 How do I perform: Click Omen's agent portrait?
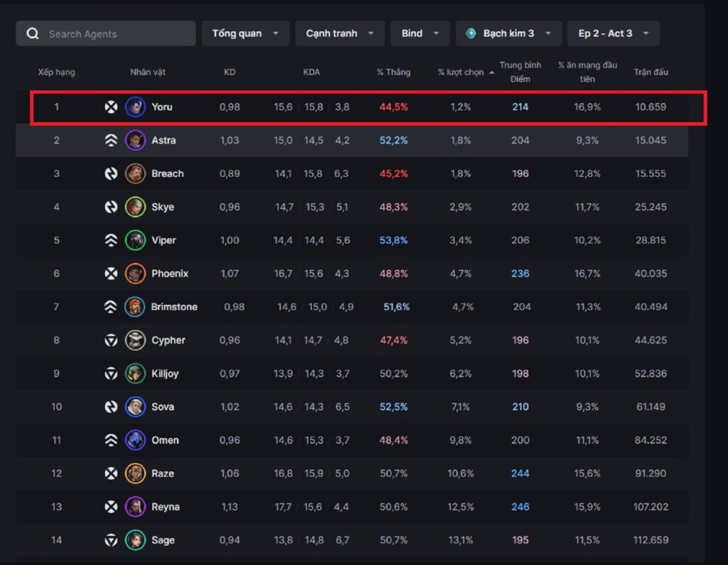[x=135, y=440]
